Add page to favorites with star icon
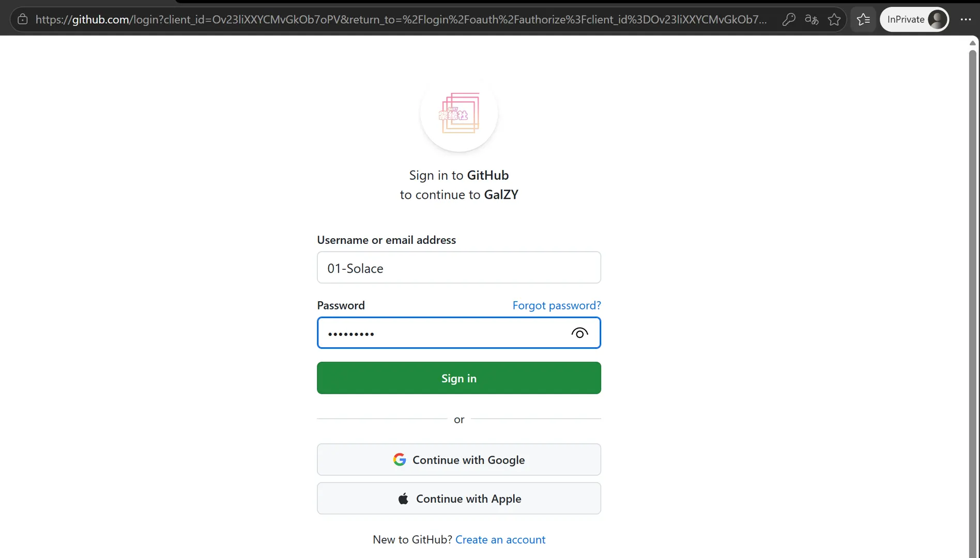This screenshot has height=558, width=980. [x=834, y=19]
